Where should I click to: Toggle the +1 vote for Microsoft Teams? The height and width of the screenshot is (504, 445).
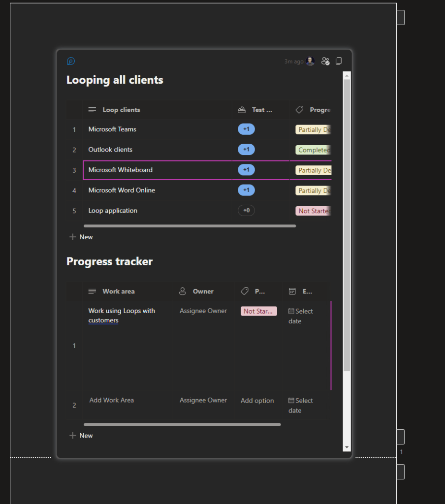point(246,129)
